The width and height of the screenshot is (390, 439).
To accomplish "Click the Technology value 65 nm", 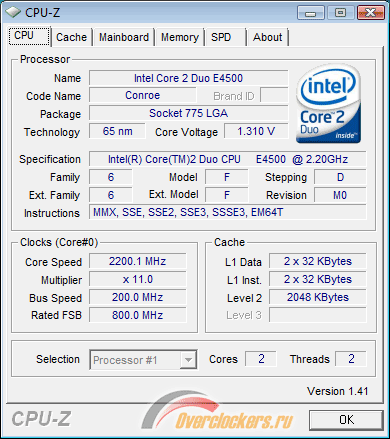I will coord(117,131).
